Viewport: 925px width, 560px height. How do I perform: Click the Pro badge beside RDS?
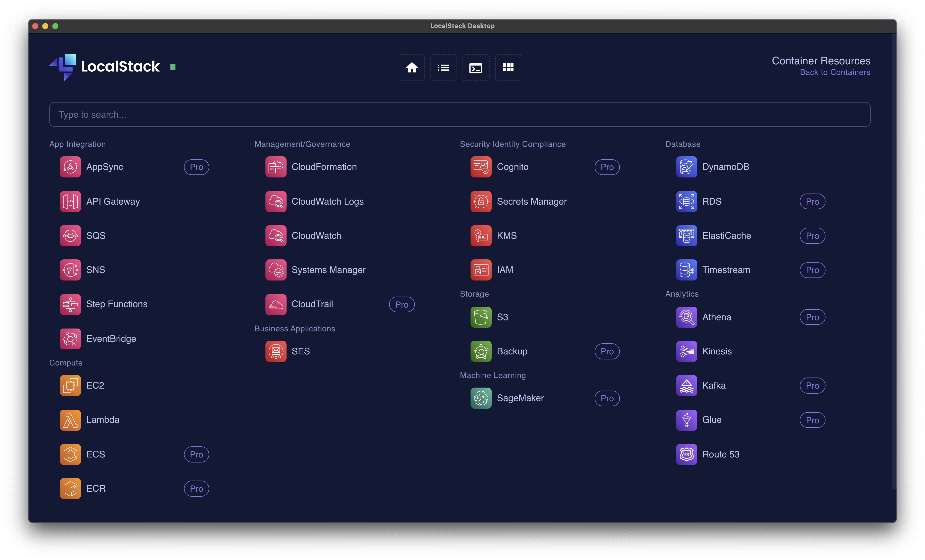click(812, 202)
